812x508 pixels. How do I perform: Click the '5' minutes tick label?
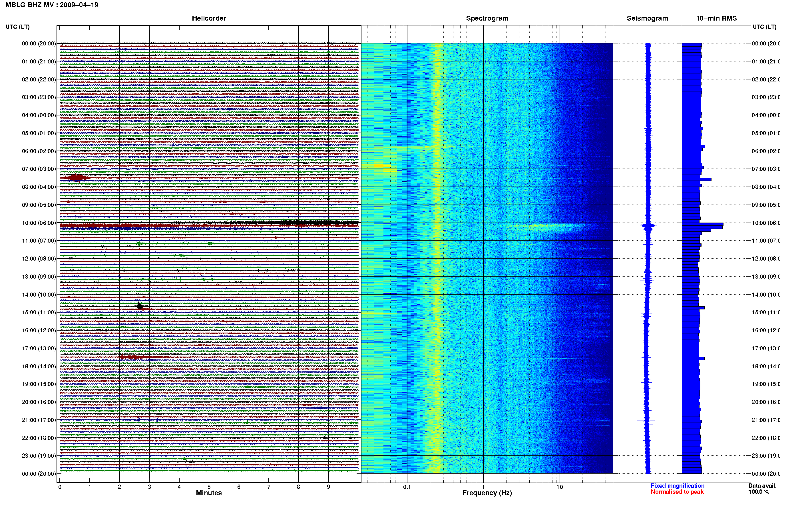209,487
